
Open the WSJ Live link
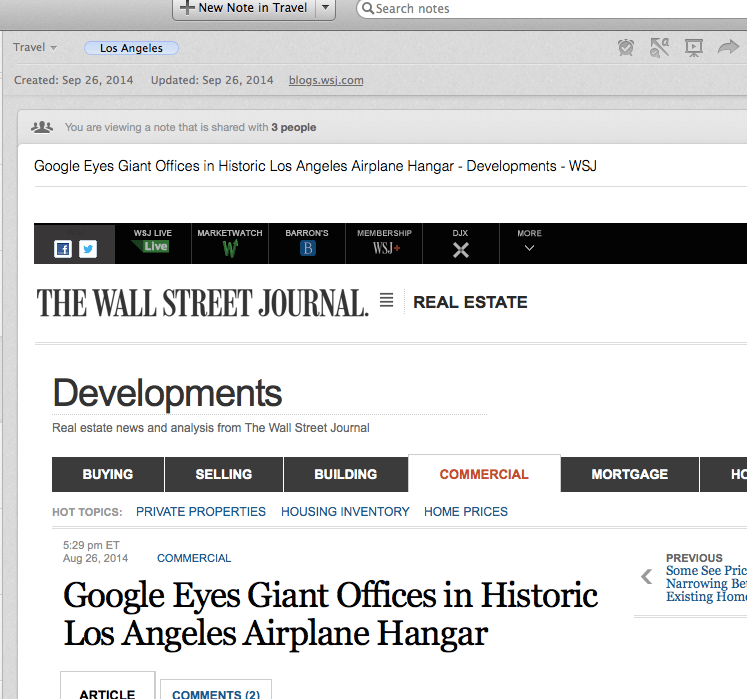pyautogui.click(x=153, y=243)
